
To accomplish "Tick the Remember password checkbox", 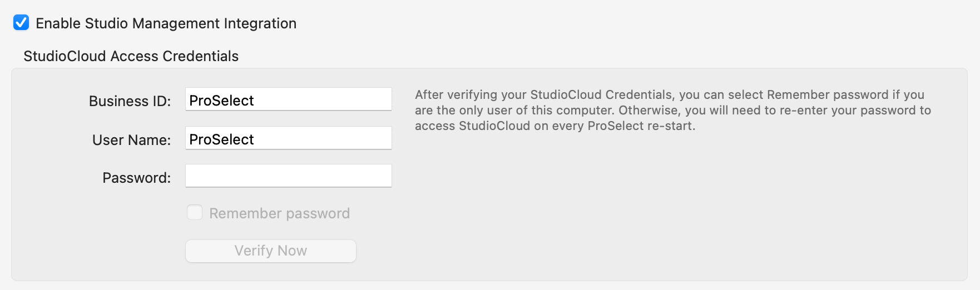I will click(x=195, y=213).
